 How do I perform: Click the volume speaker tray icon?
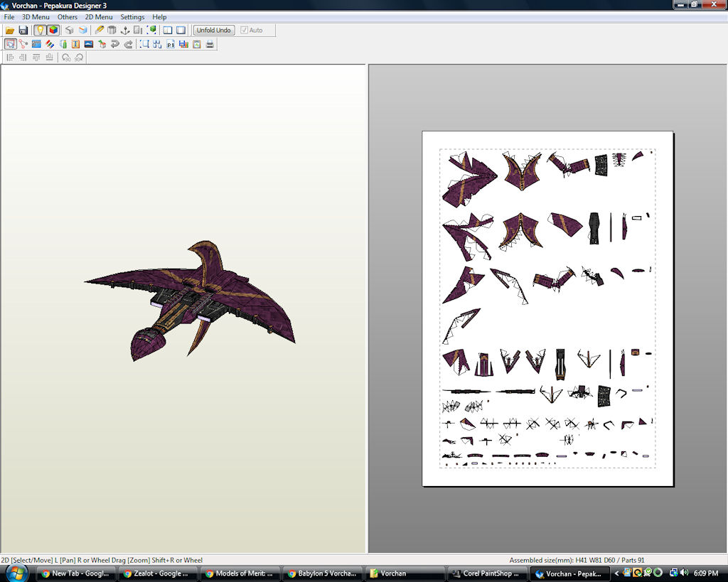(684, 573)
